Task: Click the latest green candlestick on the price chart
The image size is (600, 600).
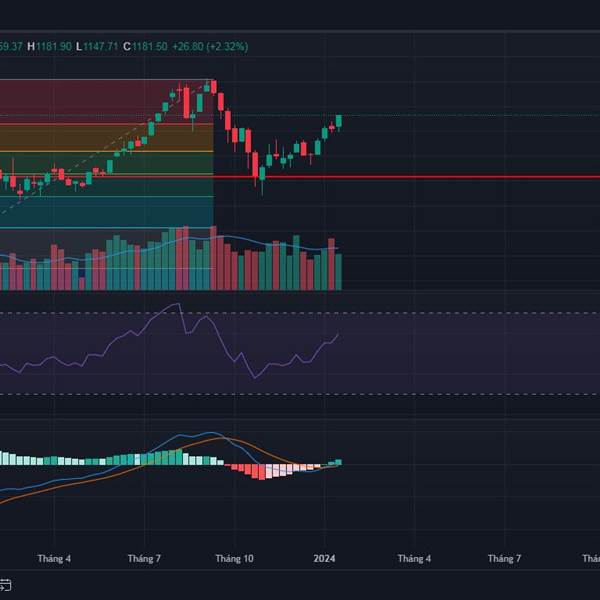Action: (339, 121)
